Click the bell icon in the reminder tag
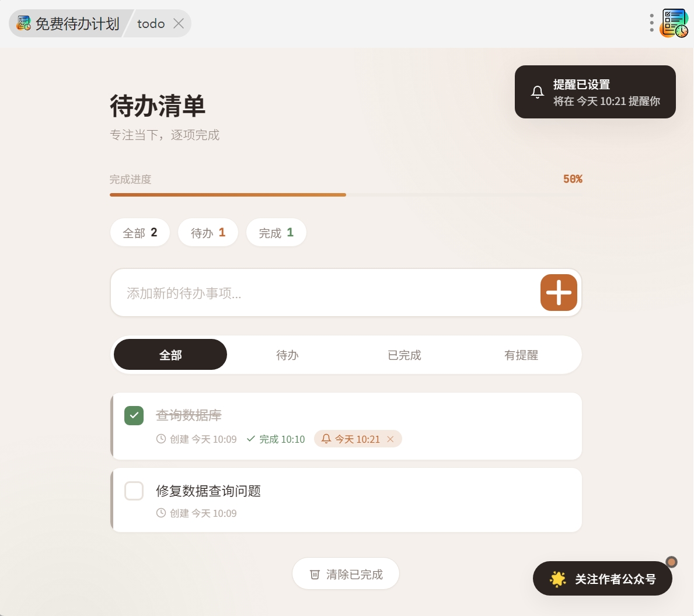 pyautogui.click(x=326, y=439)
